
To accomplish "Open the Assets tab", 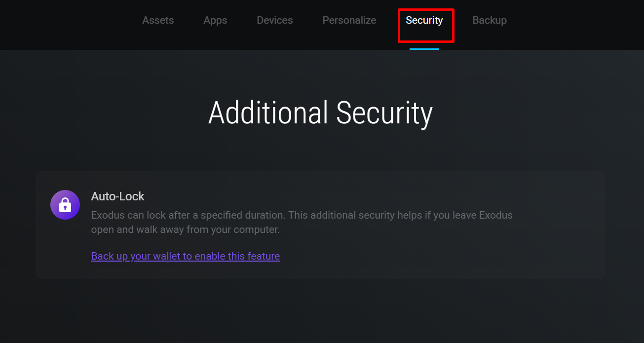I will [158, 20].
